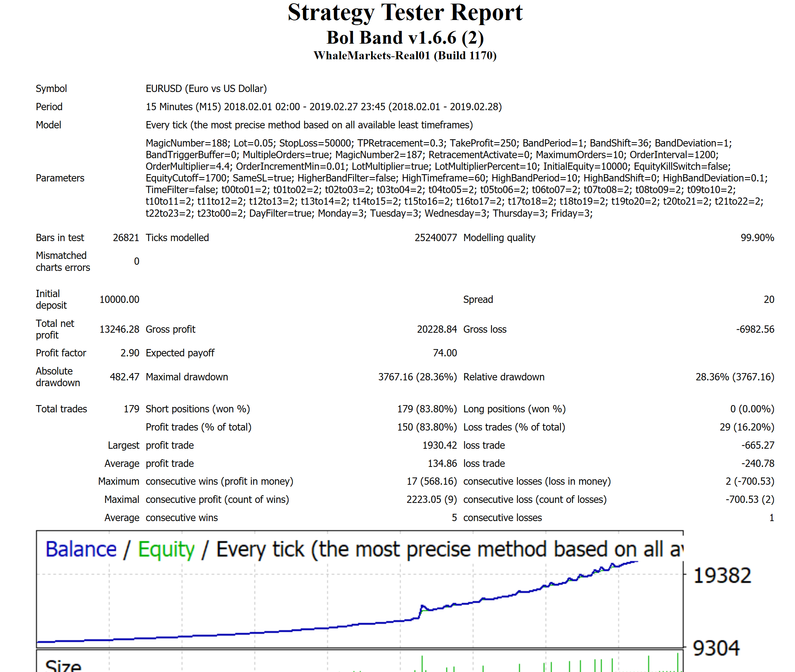Select maximum consecutive losses value "2 (-700.53)"
Image resolution: width=795 pixels, height=672 pixels.
pos(750,481)
